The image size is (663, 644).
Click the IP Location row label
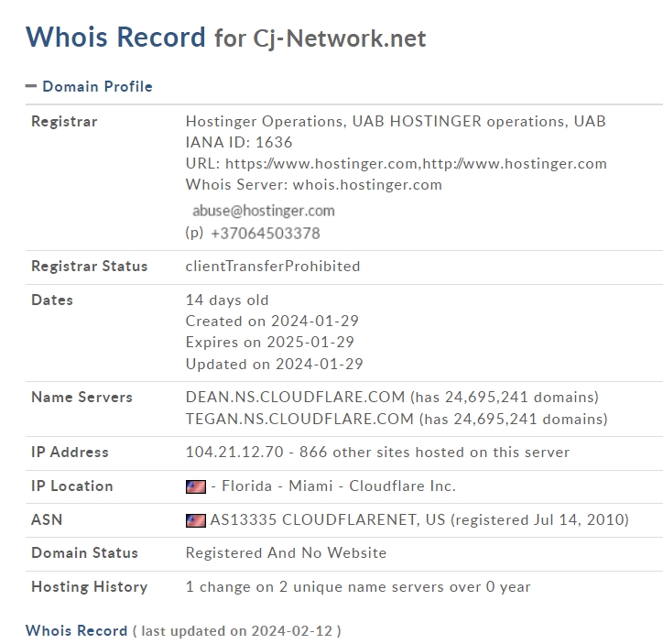click(x=71, y=486)
